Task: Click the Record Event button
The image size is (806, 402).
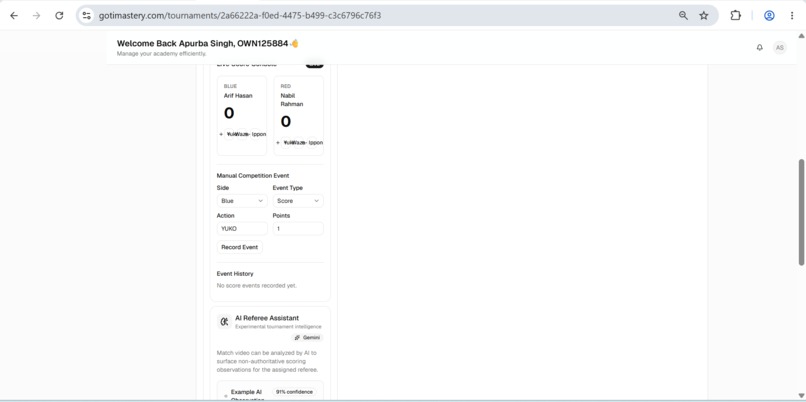Action: tap(240, 247)
